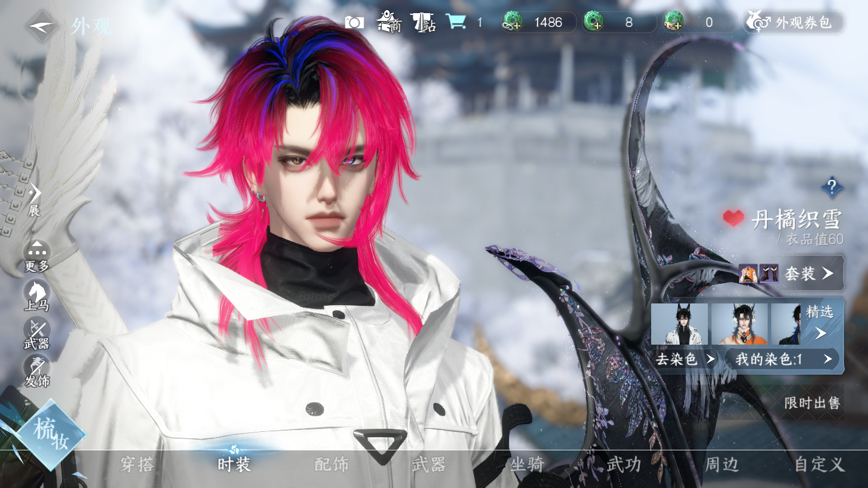Toggle 武器 weapon visibility

click(x=36, y=333)
